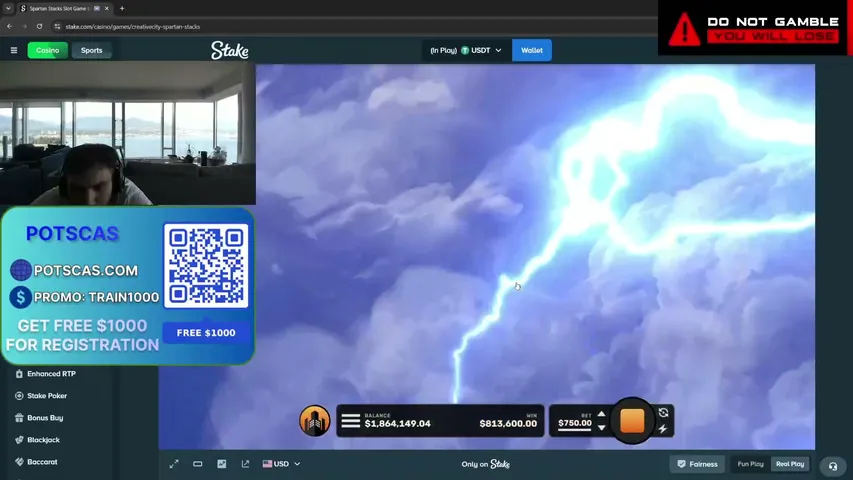Open a new browser tab
The height and width of the screenshot is (480, 853).
tap(122, 9)
